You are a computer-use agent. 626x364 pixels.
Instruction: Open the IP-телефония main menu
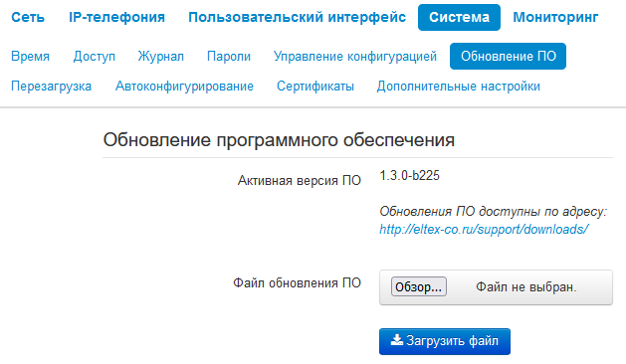116,17
